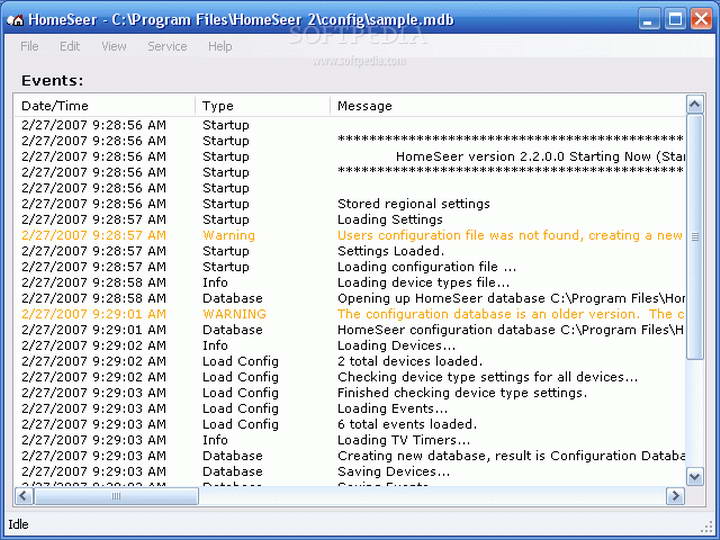Click the '2/27/2007 9:28:58 AM' Info timestamp
The height and width of the screenshot is (540, 720).
coord(94,282)
